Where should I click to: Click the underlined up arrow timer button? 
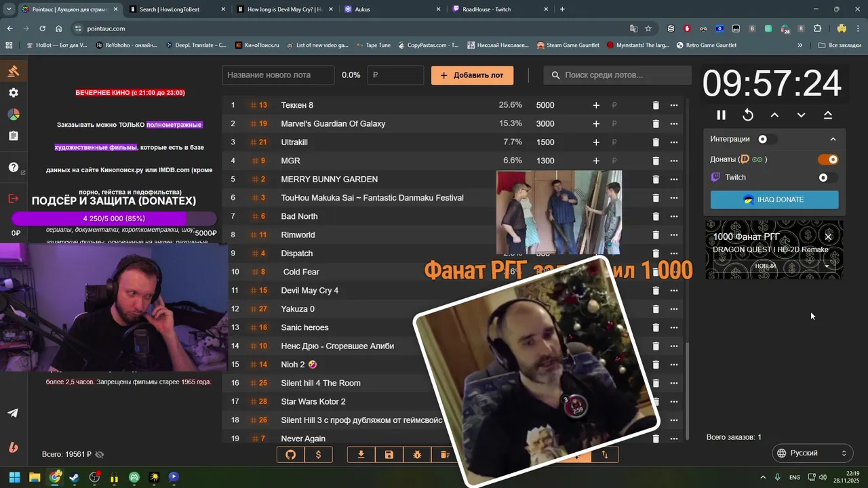(828, 115)
